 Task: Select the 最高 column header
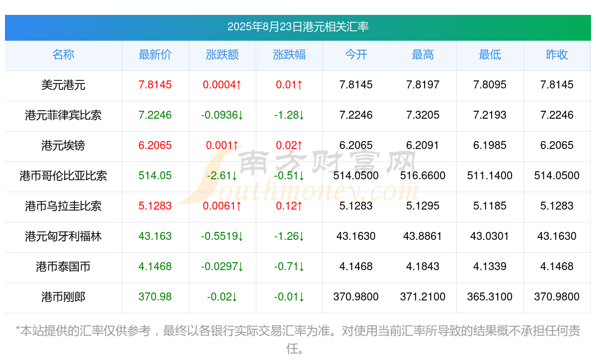pos(423,55)
